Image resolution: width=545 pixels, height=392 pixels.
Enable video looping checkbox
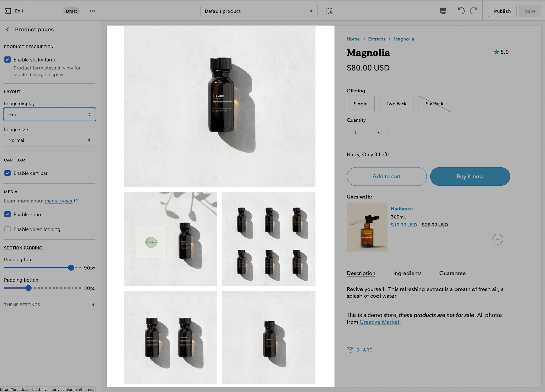tap(7, 229)
